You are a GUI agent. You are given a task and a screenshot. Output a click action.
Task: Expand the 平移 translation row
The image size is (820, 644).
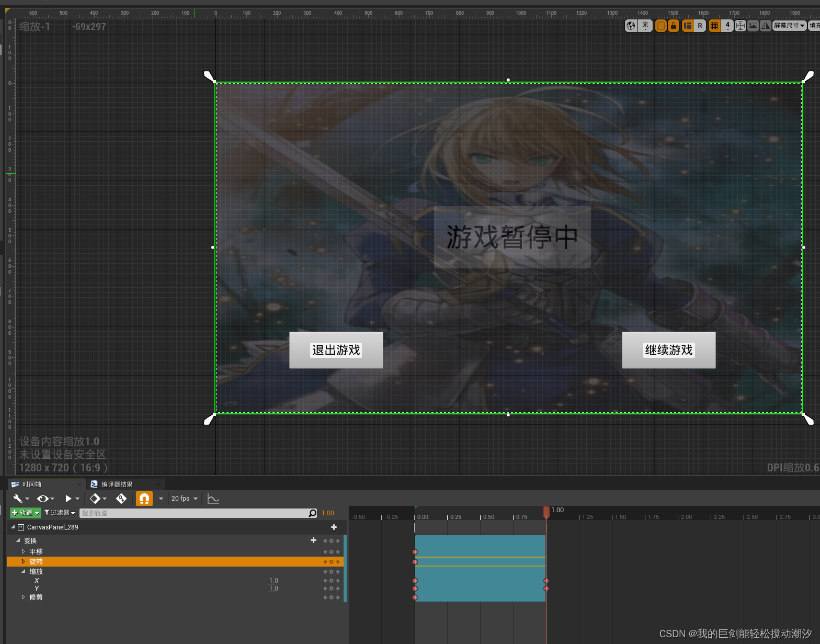pyautogui.click(x=23, y=551)
